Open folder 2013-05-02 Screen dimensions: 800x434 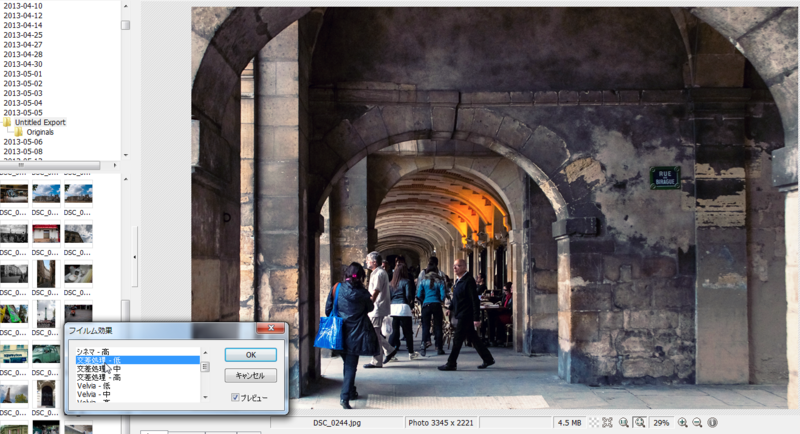pyautogui.click(x=23, y=84)
